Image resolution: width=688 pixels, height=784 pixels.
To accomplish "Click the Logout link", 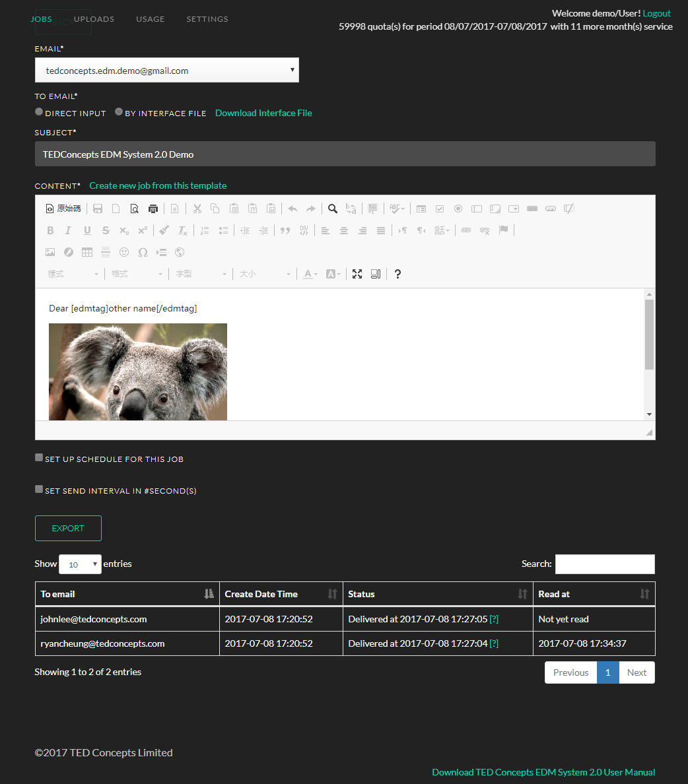I will pyautogui.click(x=656, y=13).
